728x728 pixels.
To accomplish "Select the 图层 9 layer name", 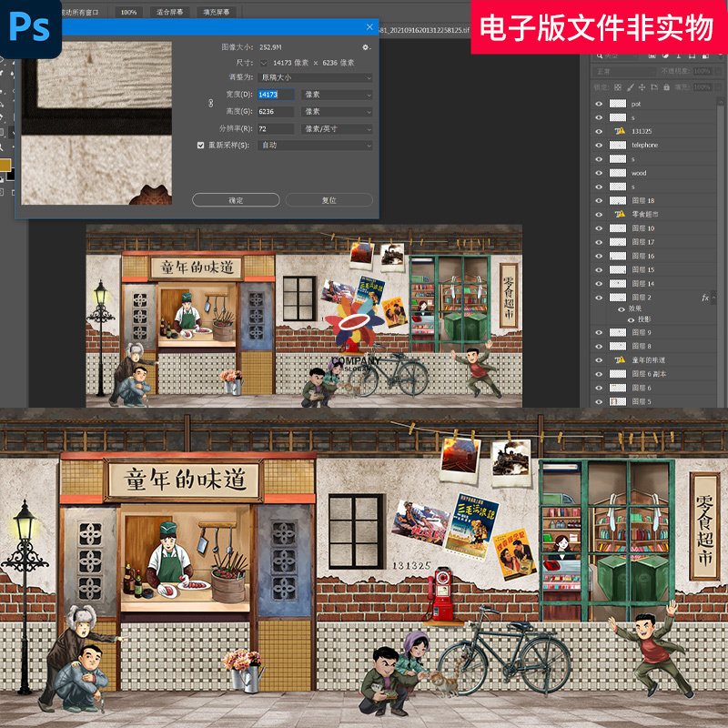I will (x=642, y=332).
